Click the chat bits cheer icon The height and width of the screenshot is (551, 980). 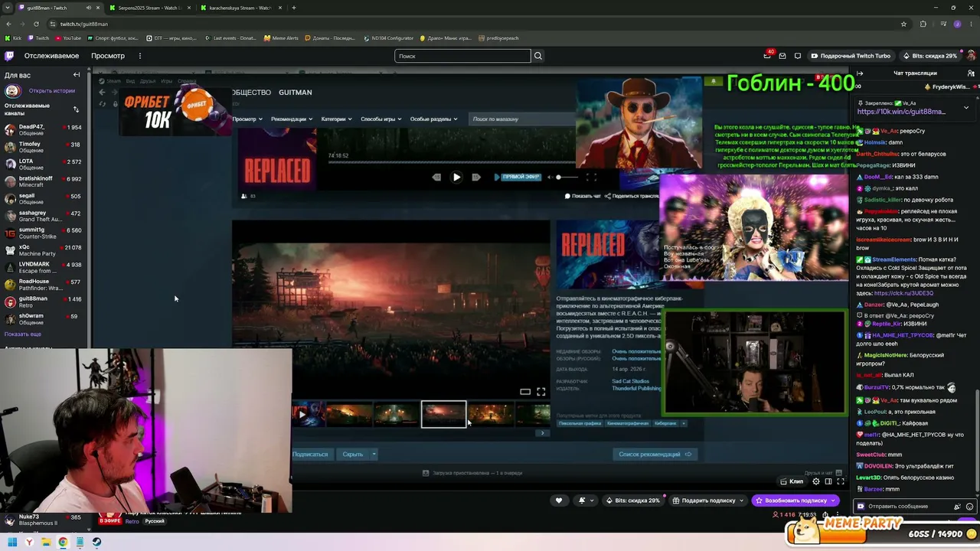click(957, 507)
